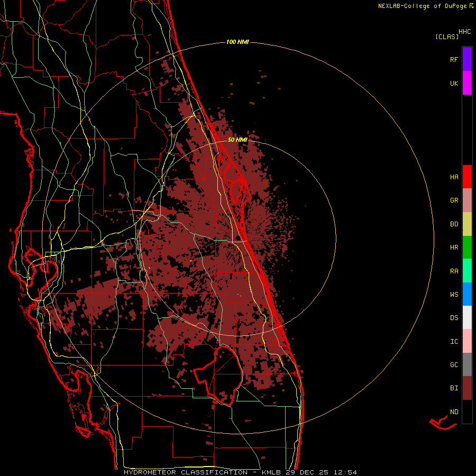Click the 'GR' legend label
The width and height of the screenshot is (476, 476).
click(x=454, y=200)
